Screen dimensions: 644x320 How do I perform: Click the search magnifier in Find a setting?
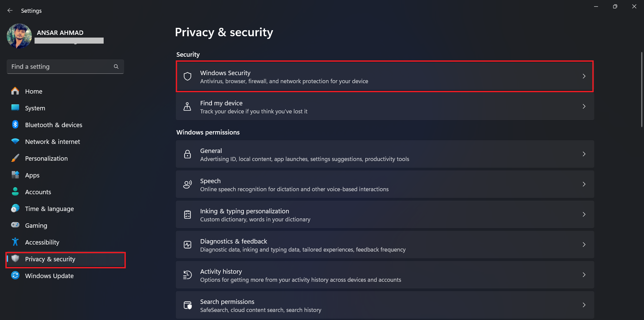click(x=116, y=66)
